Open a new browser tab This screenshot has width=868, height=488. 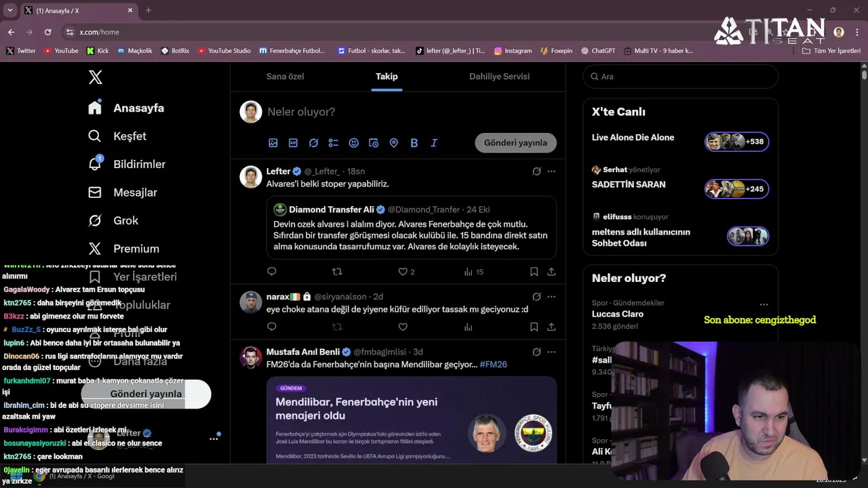(x=149, y=10)
